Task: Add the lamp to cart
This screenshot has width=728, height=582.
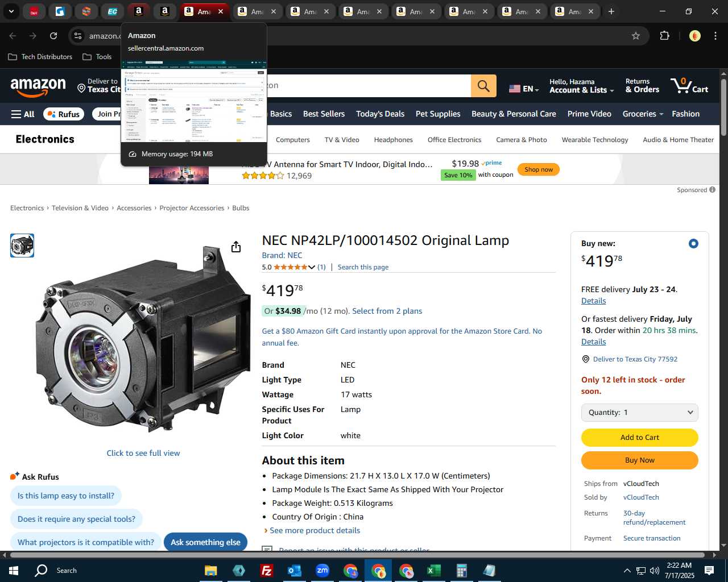Action: (x=639, y=438)
